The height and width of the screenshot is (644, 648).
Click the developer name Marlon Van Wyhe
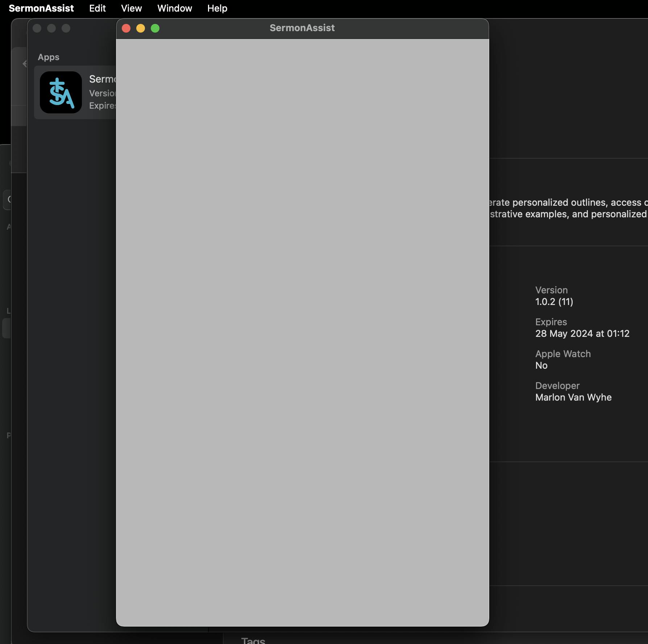tap(573, 397)
